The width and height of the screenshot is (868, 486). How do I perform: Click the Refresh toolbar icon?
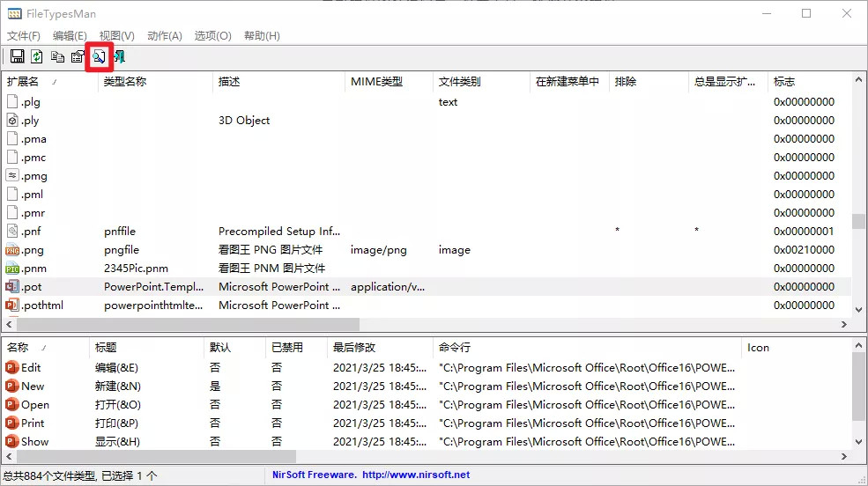pyautogui.click(x=37, y=56)
